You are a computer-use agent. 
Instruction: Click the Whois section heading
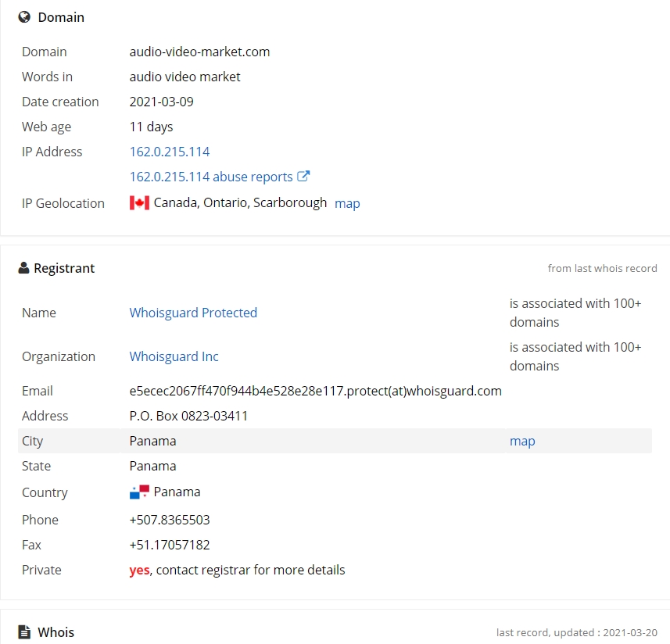click(56, 632)
